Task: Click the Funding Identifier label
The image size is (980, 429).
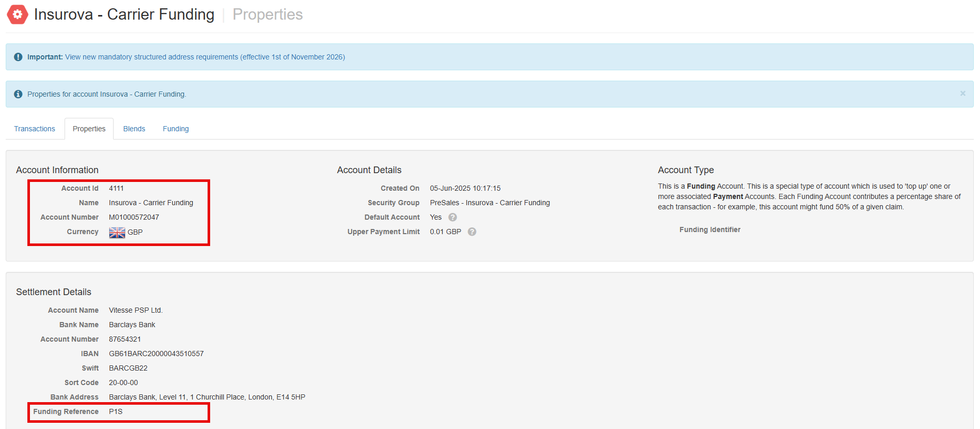Action: click(710, 229)
